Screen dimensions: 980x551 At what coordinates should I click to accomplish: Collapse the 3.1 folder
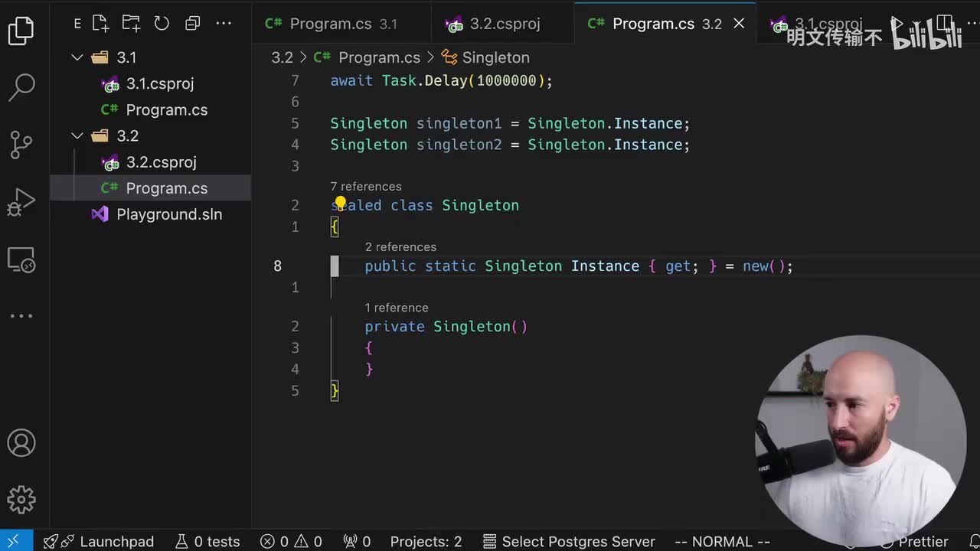point(77,57)
